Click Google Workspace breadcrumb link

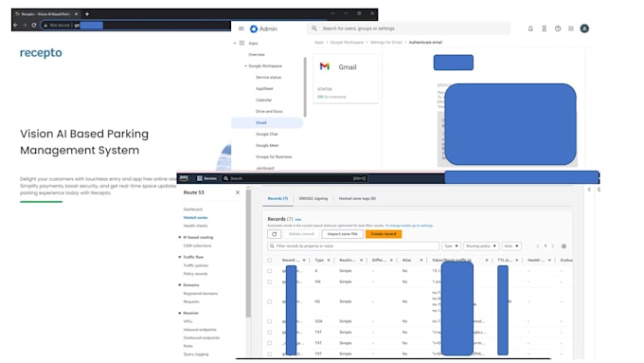pyautogui.click(x=347, y=43)
